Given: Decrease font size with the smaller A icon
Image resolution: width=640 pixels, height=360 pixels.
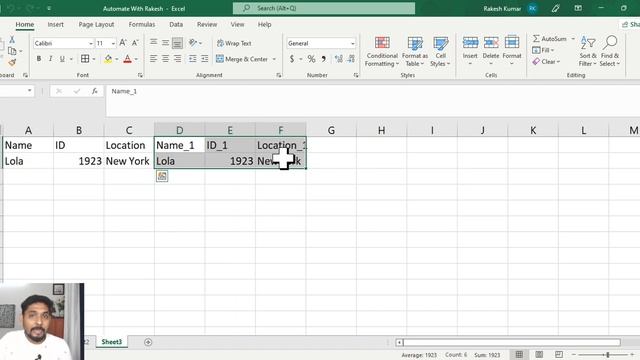Looking at the screenshot, I should pos(135,43).
